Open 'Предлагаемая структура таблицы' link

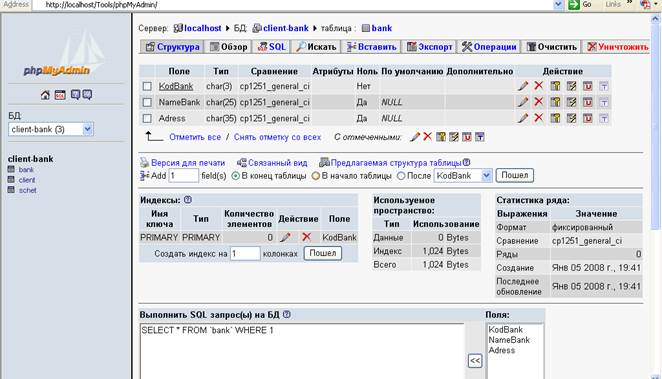pos(396,162)
